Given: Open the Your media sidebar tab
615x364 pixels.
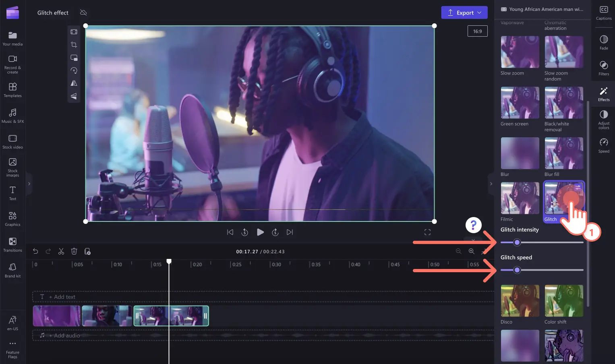Looking at the screenshot, I should click(x=12, y=39).
